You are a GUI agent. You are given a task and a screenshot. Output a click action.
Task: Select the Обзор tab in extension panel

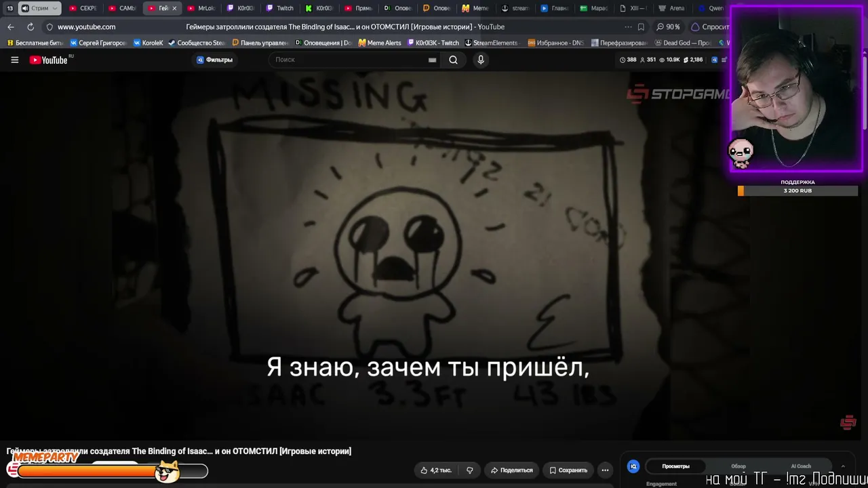coord(738,466)
